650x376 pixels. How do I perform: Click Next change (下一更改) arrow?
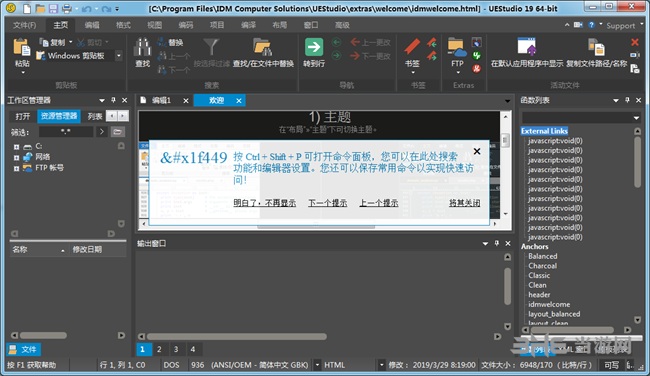[355, 55]
